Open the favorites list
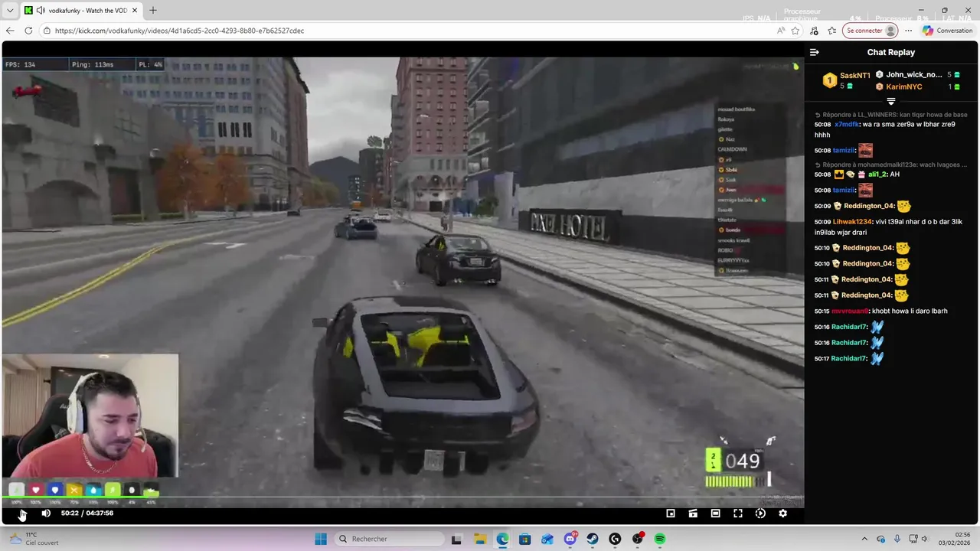 tap(831, 31)
